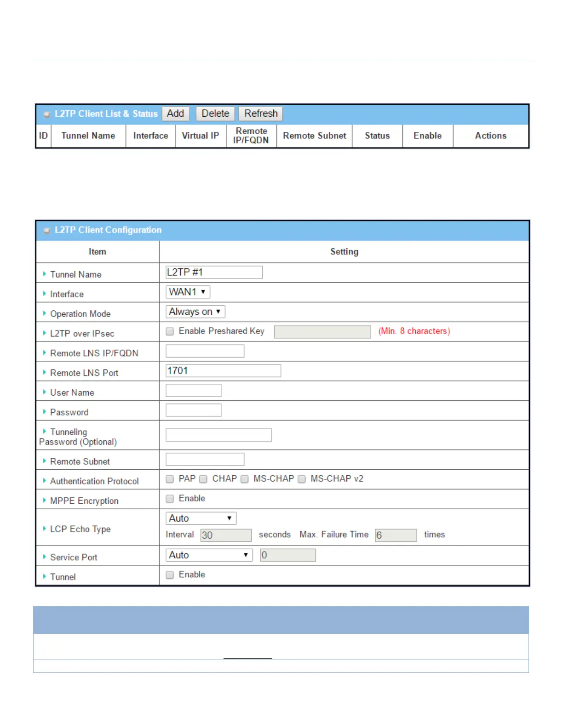
Task: Click the arrow icon beside Password row
Action: pos(45,412)
